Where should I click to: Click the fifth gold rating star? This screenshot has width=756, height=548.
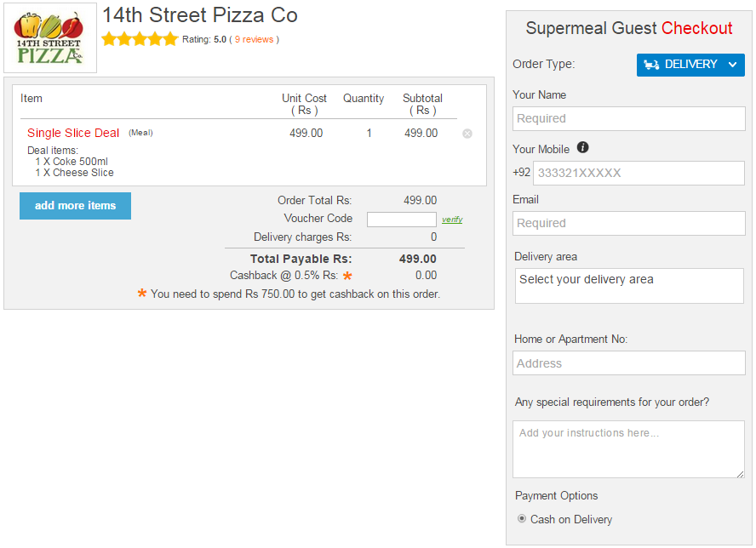click(170, 38)
